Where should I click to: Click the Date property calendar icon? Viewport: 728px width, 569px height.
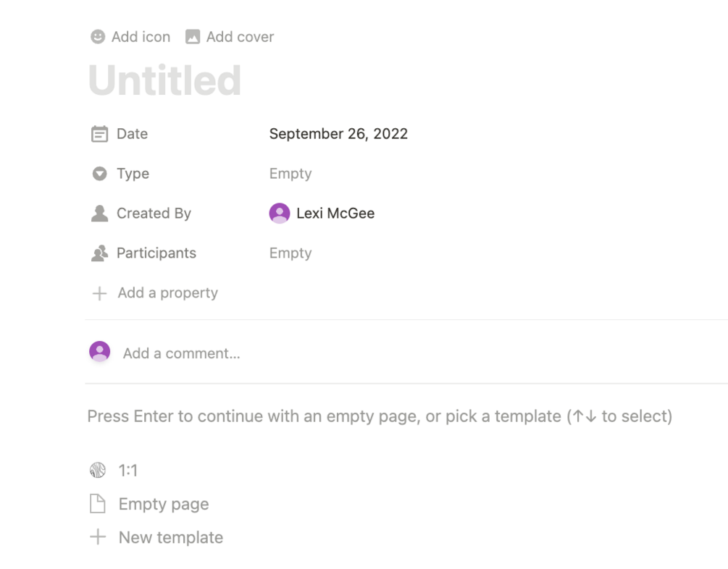(99, 134)
